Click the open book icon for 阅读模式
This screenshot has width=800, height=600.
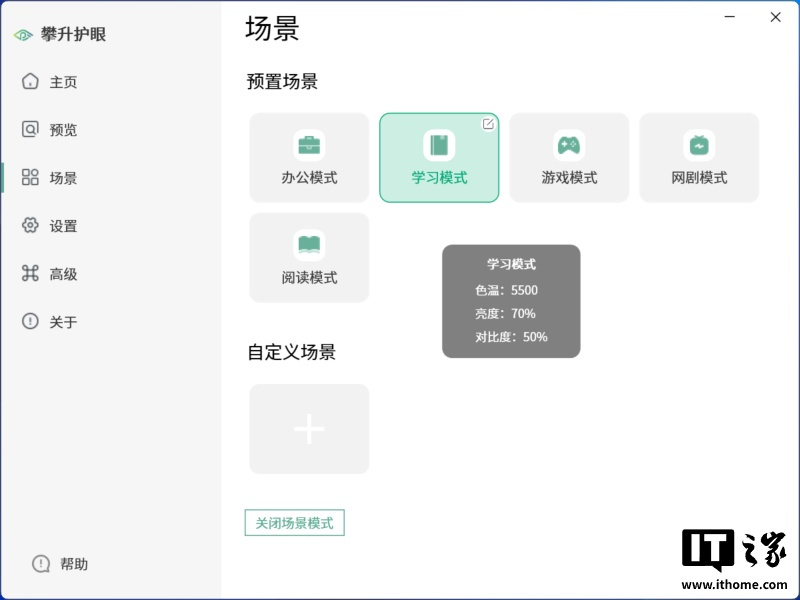pyautogui.click(x=309, y=245)
